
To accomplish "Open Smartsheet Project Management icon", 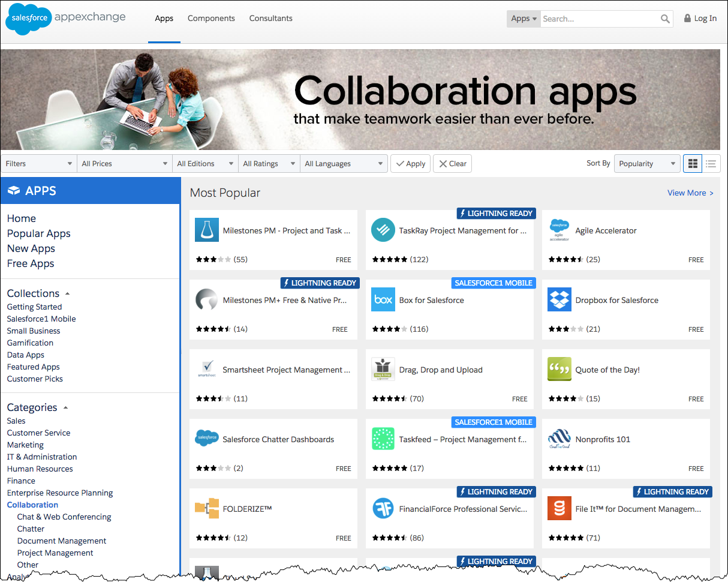I will pos(207,370).
